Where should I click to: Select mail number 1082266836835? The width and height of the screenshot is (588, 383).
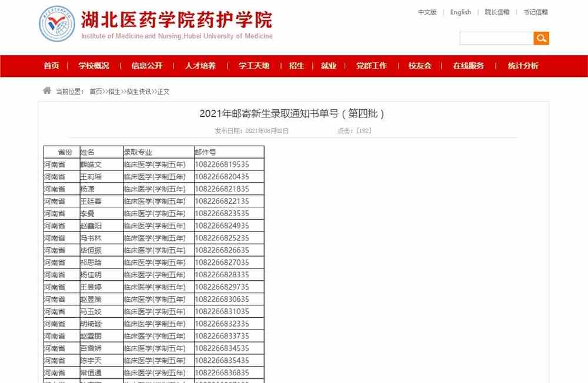222,372
